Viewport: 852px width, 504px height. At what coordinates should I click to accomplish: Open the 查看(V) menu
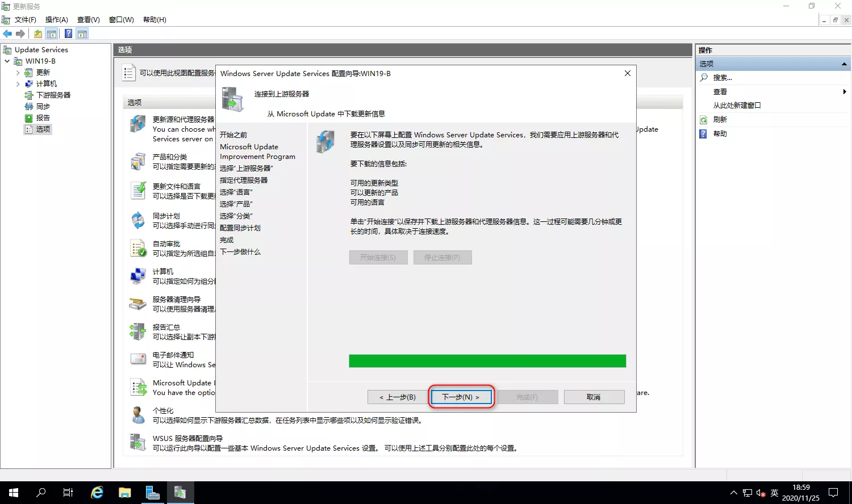click(x=88, y=20)
